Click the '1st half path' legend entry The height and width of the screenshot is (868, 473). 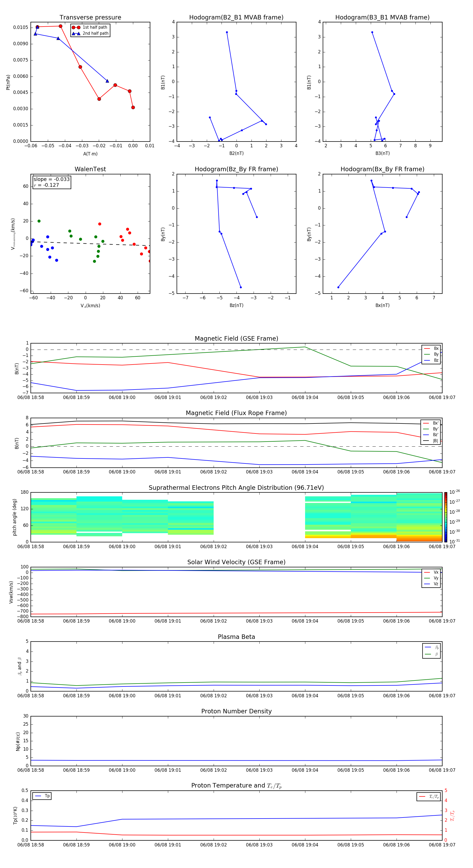pyautogui.click(x=90, y=27)
